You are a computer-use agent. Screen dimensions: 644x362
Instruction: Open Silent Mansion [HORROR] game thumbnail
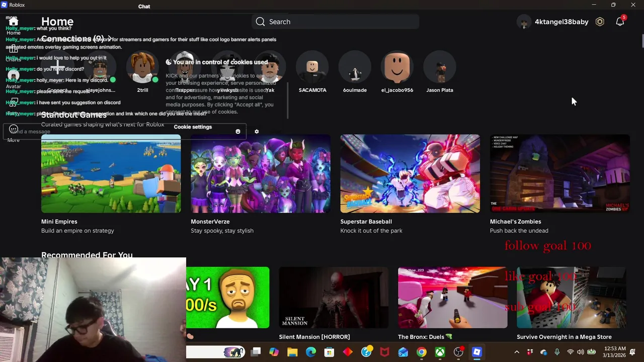pos(334,298)
